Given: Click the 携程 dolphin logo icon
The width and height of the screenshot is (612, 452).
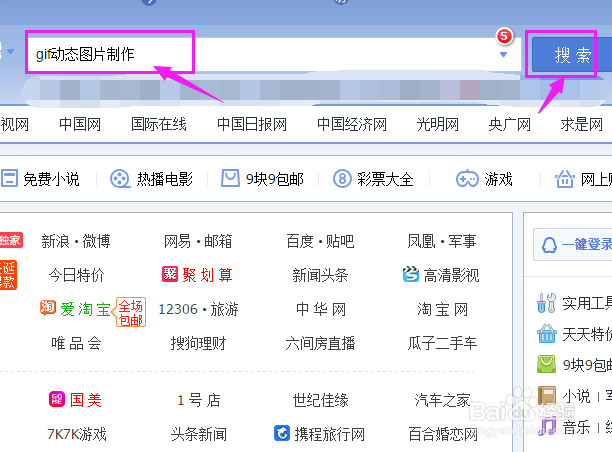Looking at the screenshot, I should (282, 433).
